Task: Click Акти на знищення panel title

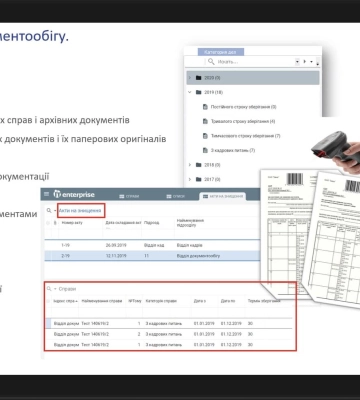Action: pyautogui.click(x=80, y=211)
